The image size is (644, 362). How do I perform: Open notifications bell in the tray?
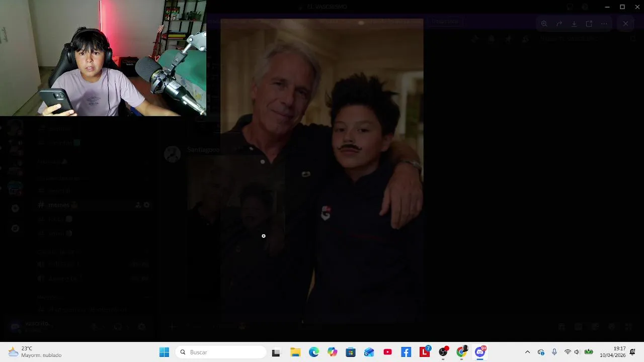point(633,352)
